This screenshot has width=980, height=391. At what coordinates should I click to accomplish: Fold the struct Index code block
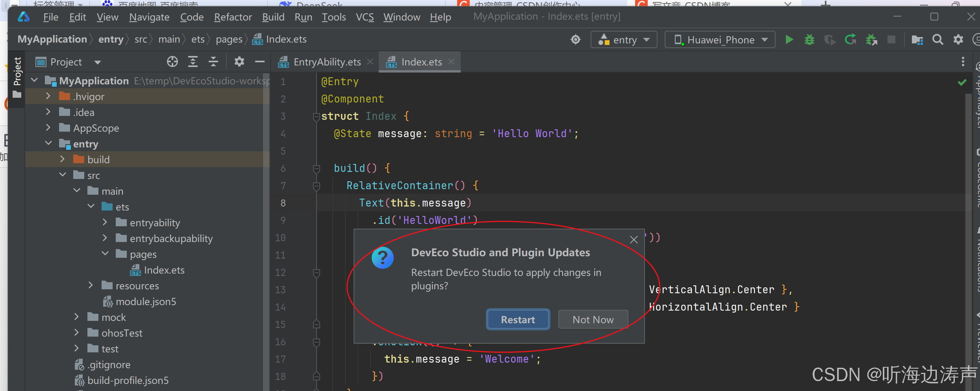tap(316, 116)
